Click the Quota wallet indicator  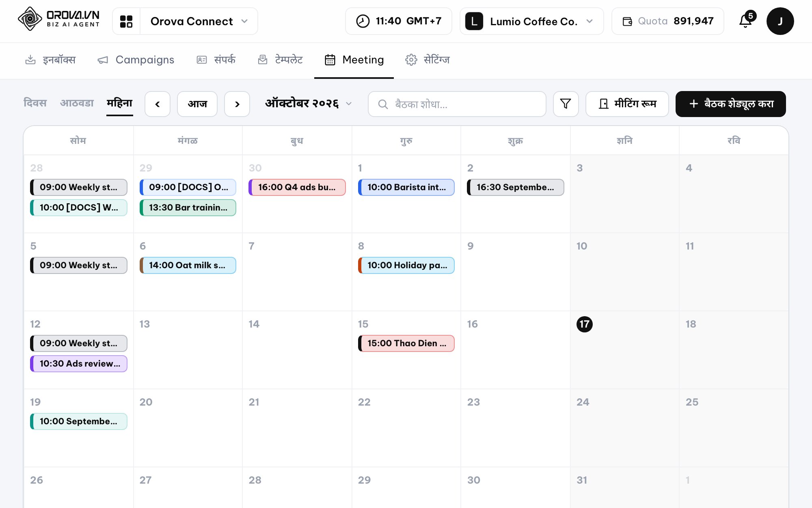coord(667,21)
